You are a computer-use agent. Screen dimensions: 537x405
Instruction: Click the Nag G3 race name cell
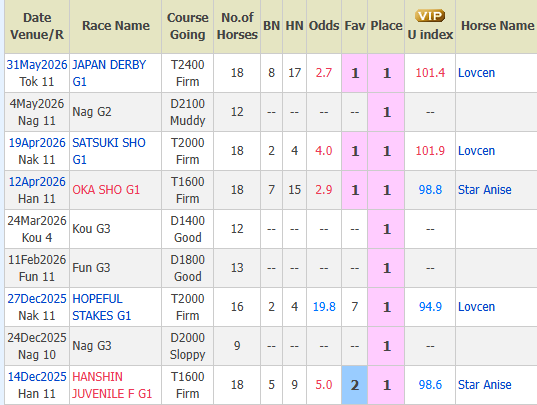pos(116,346)
